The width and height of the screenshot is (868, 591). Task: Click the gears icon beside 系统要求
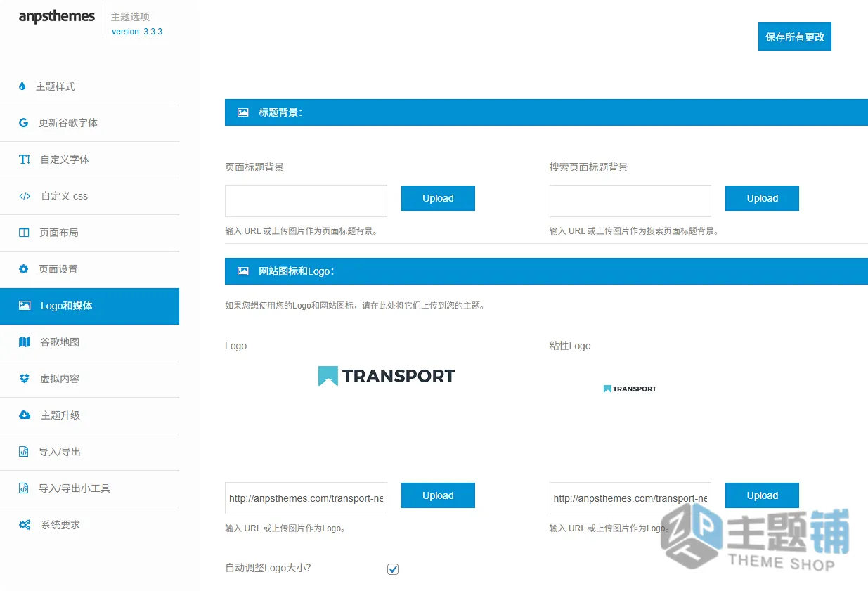pos(25,524)
